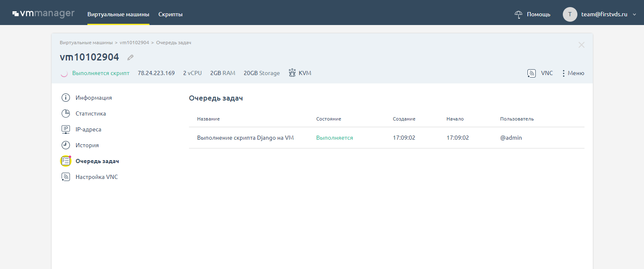Go to vm10102904 breadcrumb
This screenshot has height=269, width=644.
(134, 43)
